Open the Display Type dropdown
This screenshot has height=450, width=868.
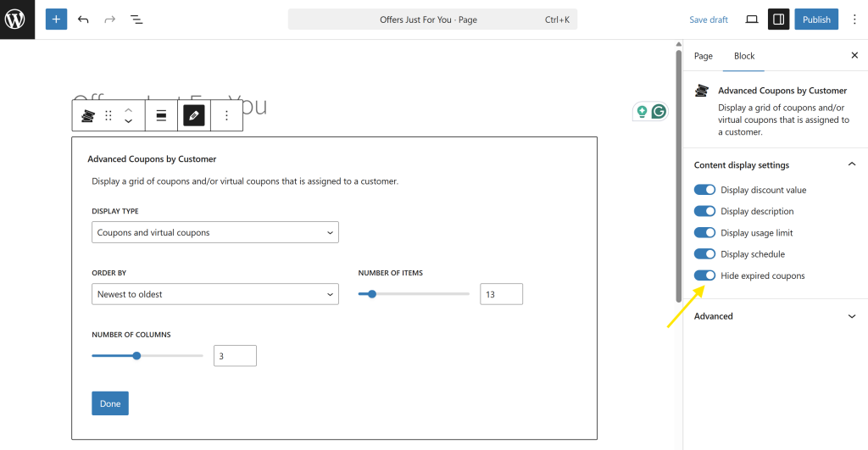click(214, 232)
